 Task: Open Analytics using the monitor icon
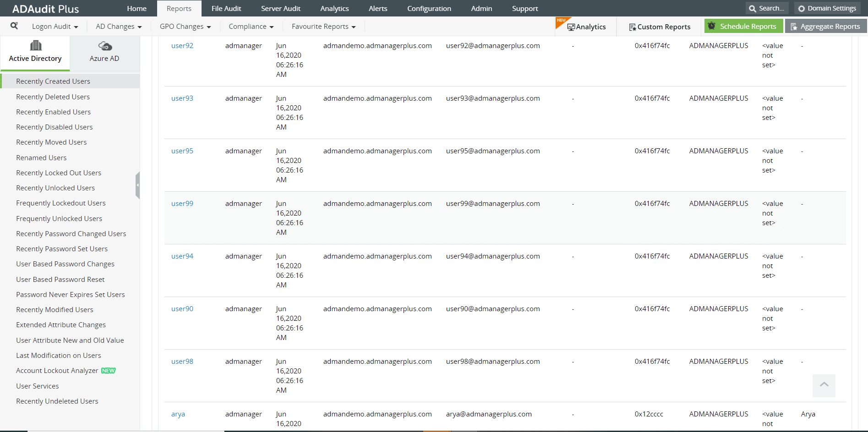(571, 27)
